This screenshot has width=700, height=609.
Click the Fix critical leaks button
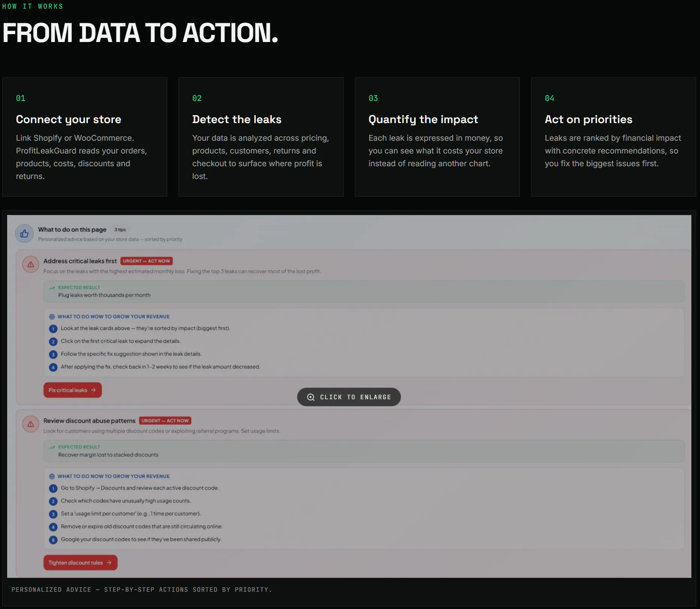pyautogui.click(x=72, y=390)
